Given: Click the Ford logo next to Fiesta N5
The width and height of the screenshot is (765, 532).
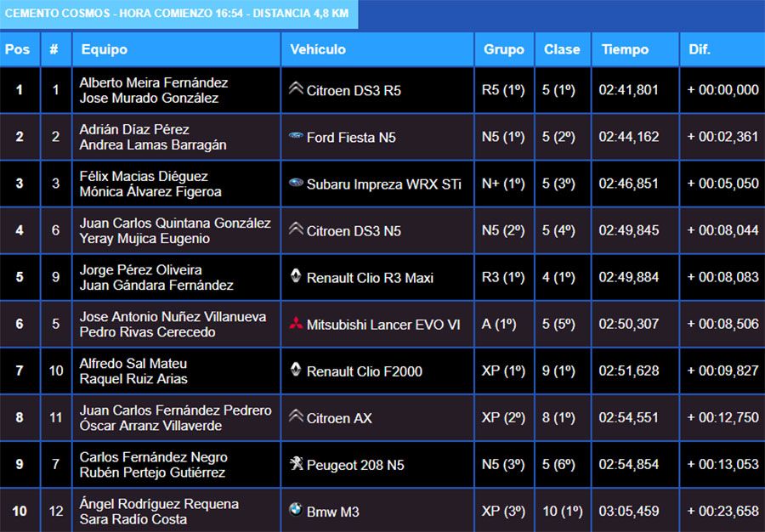Looking at the screenshot, I should [296, 136].
